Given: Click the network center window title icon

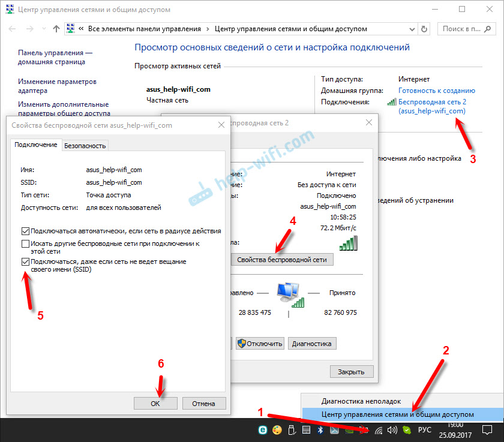Looking at the screenshot, I should pos(10,10).
